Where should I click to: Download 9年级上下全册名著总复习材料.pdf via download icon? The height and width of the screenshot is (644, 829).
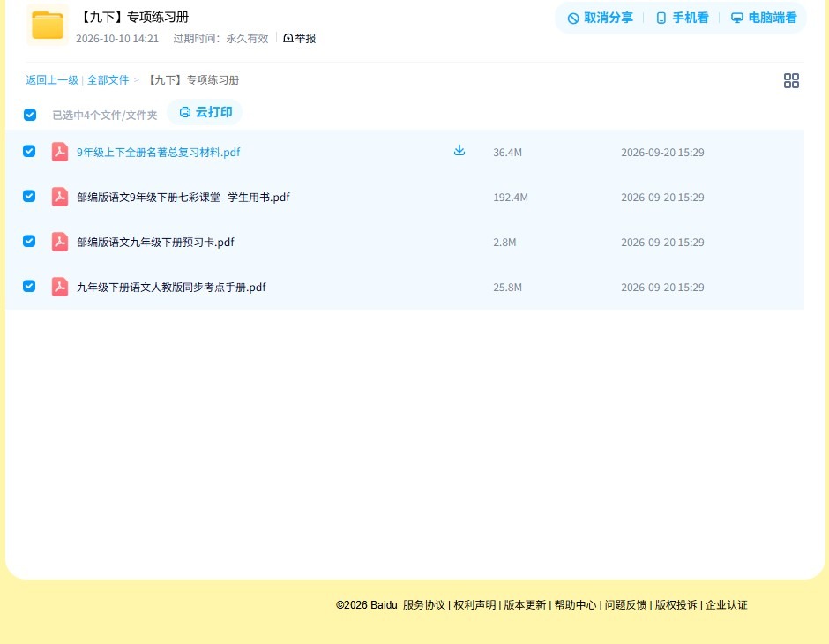point(459,151)
